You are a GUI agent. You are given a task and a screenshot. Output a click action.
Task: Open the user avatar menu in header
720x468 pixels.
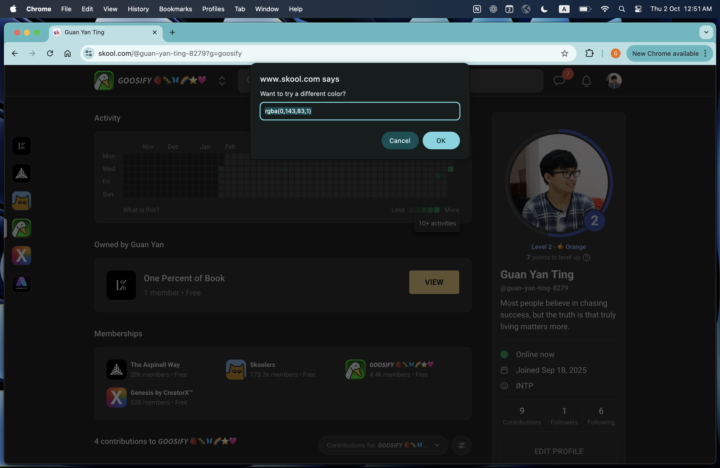point(613,81)
